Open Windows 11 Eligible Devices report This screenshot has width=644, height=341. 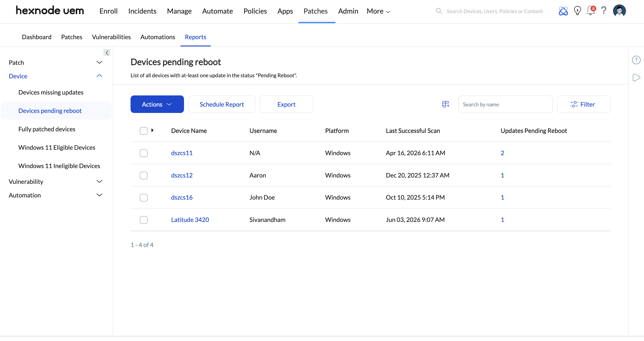coord(57,147)
